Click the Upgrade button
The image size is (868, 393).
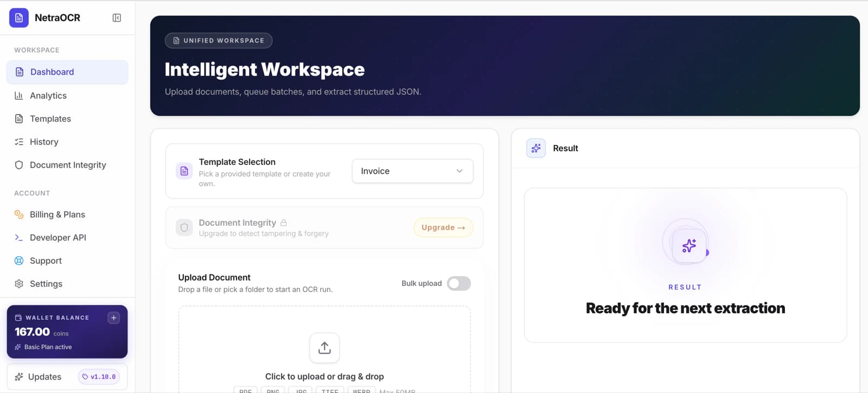tap(443, 227)
